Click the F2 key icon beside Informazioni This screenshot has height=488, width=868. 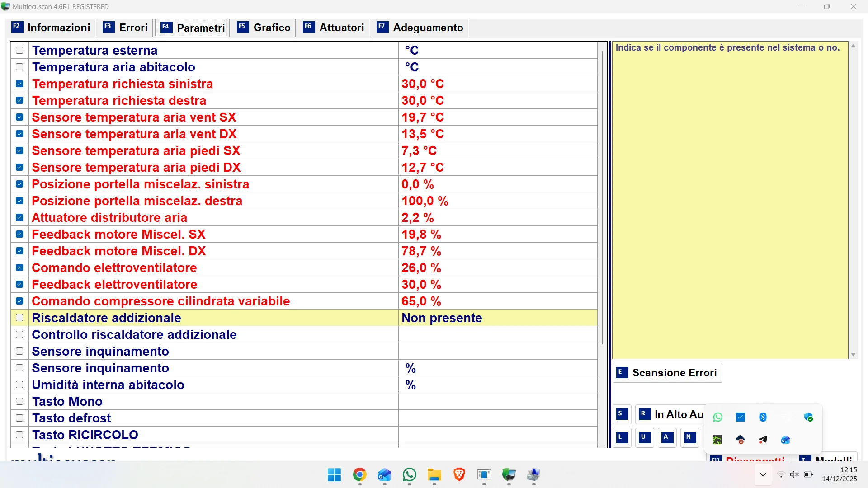[x=17, y=27]
